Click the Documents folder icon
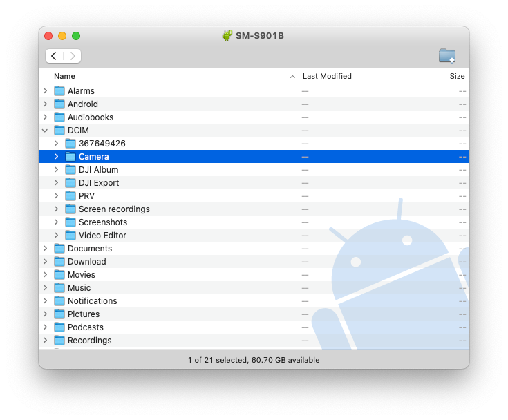 pos(59,249)
